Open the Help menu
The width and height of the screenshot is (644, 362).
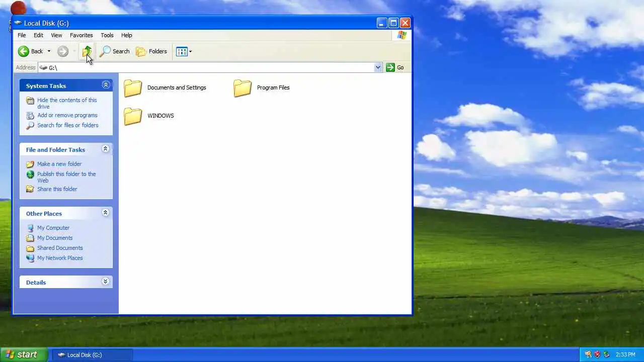127,35
